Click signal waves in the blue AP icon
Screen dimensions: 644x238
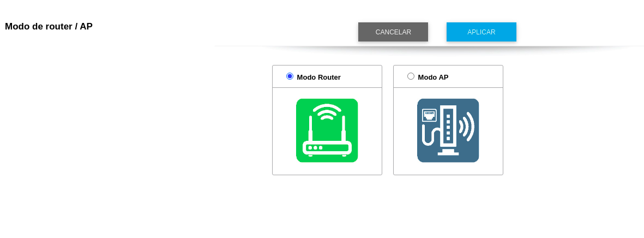coord(467,126)
